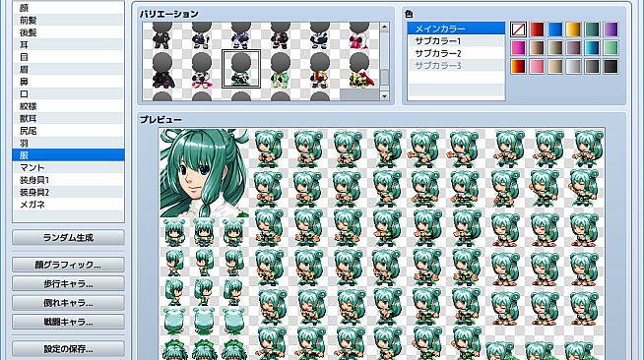Pick the fiery orange-red gradient swatch

518,67
